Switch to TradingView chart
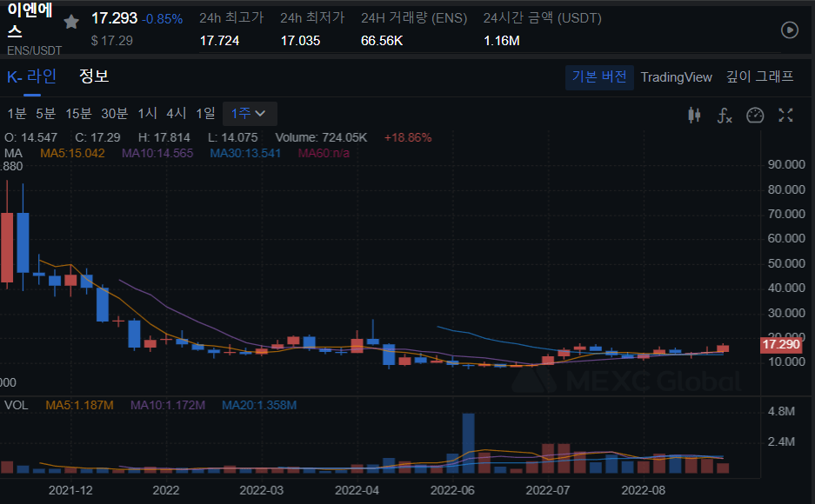 676,77
